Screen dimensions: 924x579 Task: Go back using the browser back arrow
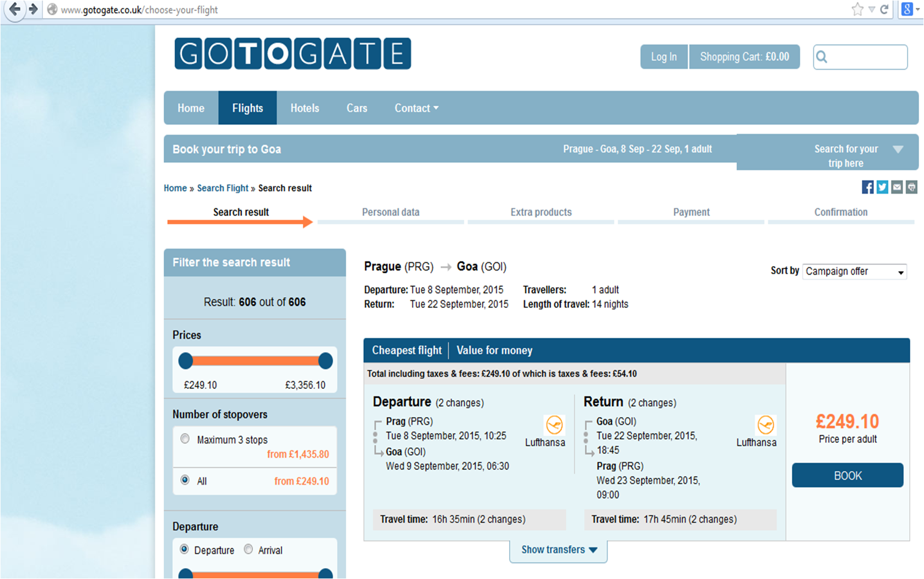15,9
